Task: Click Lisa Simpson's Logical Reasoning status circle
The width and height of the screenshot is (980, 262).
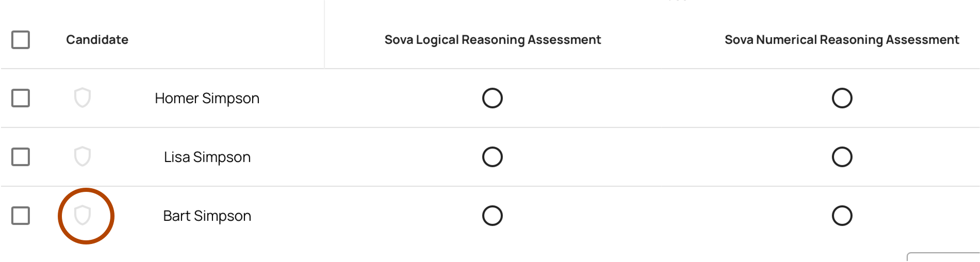Action: (492, 157)
